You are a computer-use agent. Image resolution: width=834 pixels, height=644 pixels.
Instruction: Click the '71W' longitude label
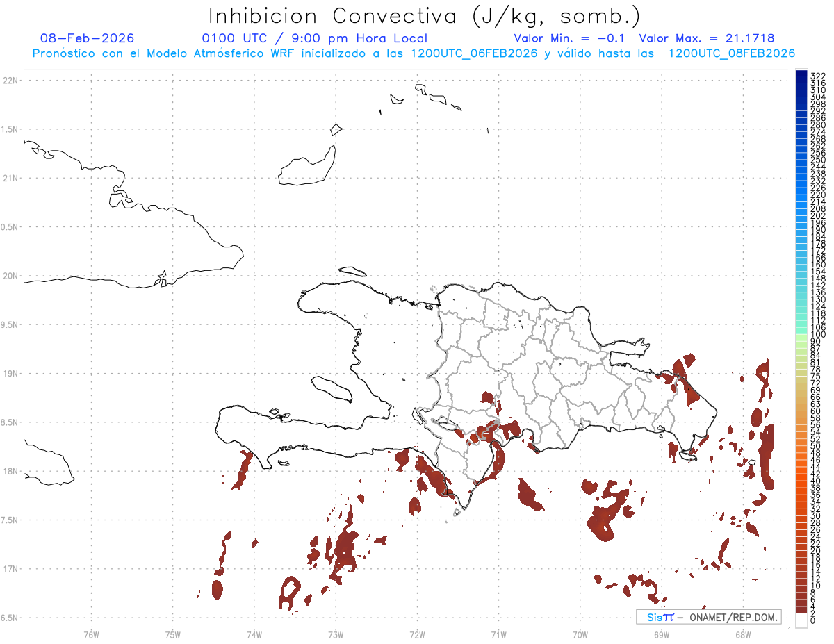(x=498, y=634)
